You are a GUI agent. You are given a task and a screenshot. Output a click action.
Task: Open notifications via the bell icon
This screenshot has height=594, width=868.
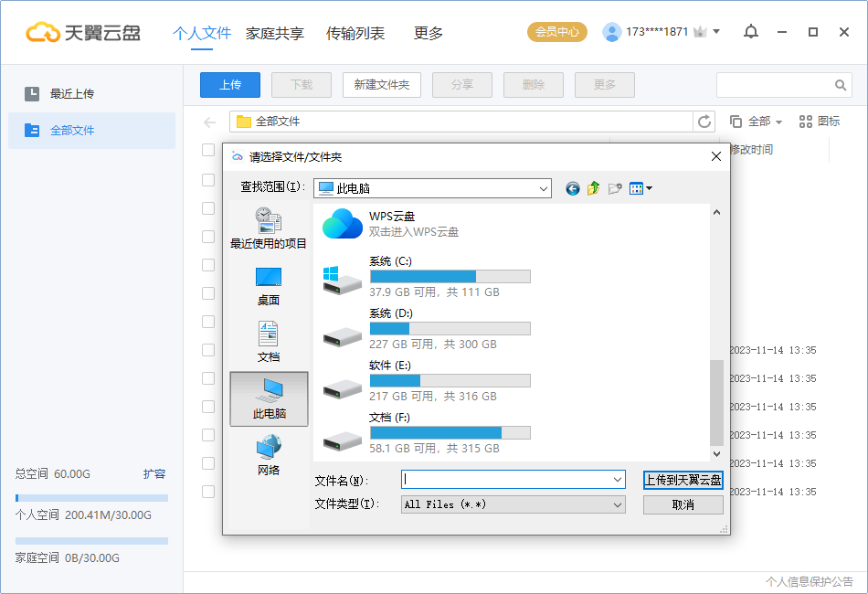(x=750, y=32)
